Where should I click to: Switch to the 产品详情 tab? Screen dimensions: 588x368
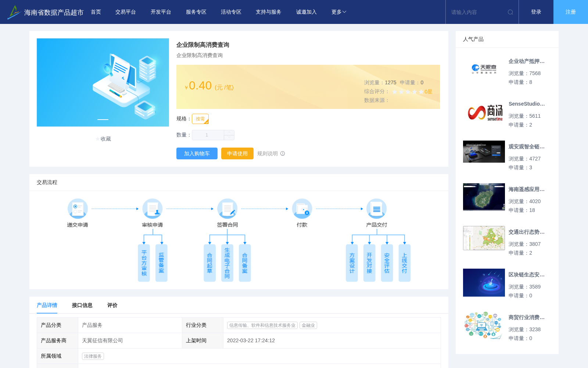point(47,305)
